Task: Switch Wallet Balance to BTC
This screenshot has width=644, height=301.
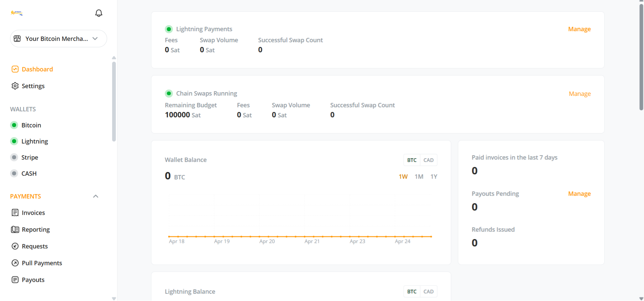Action: tap(412, 160)
